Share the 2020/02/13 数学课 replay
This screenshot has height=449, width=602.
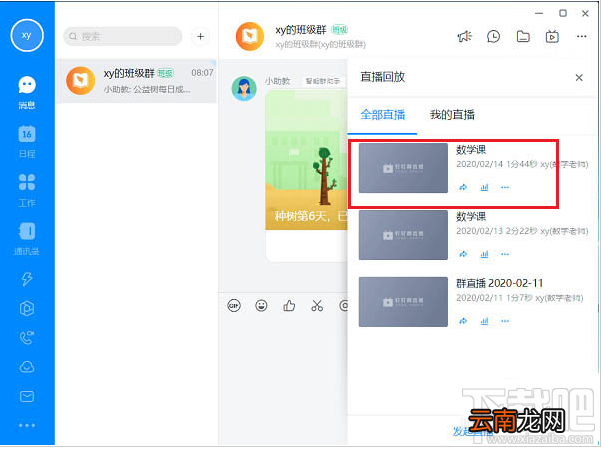463,254
